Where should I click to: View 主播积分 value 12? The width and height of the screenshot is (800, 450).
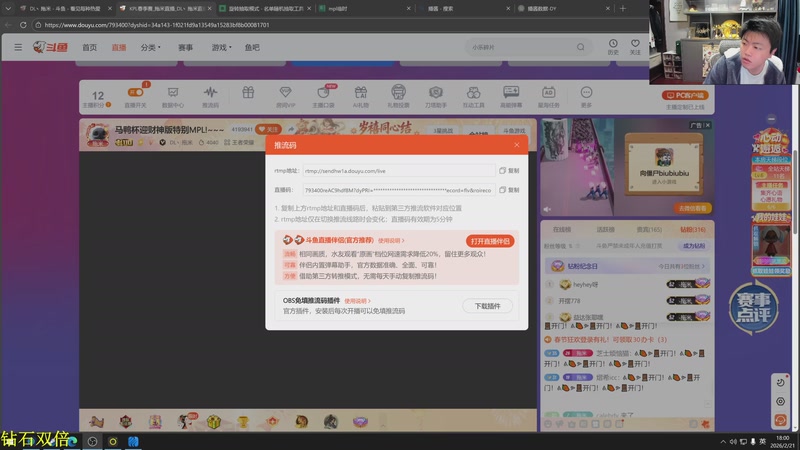(97, 95)
